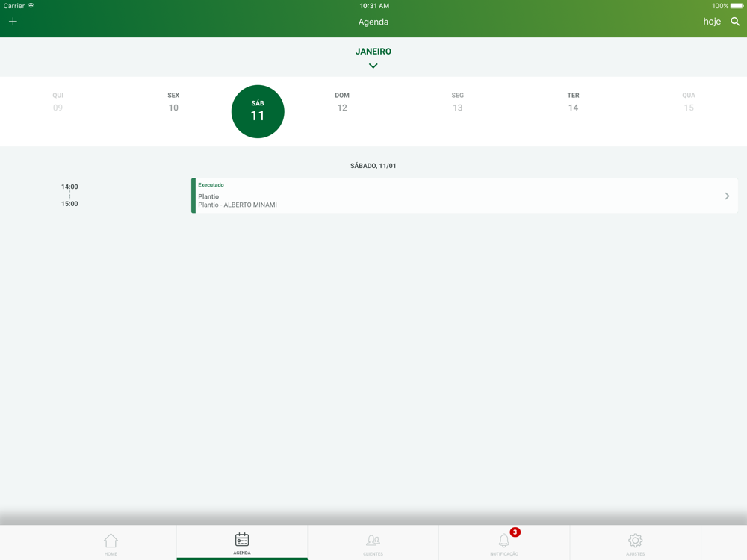This screenshot has height=560, width=747.
Task: Open the Clientes tab
Action: pos(373,544)
